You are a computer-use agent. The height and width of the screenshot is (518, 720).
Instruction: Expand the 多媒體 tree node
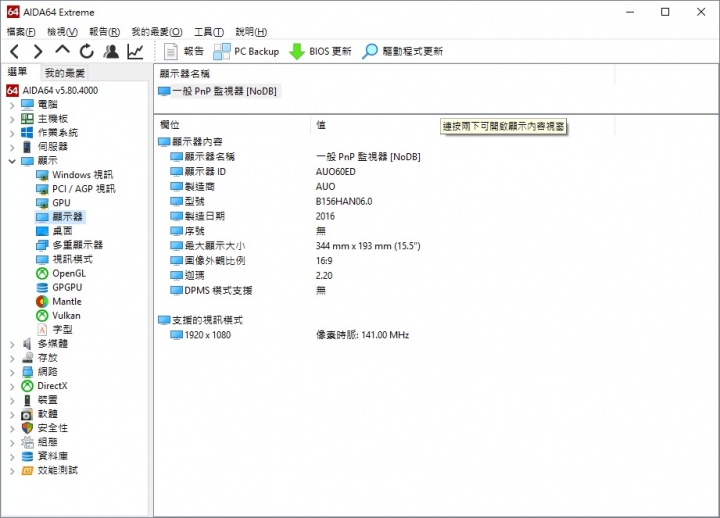(12, 344)
